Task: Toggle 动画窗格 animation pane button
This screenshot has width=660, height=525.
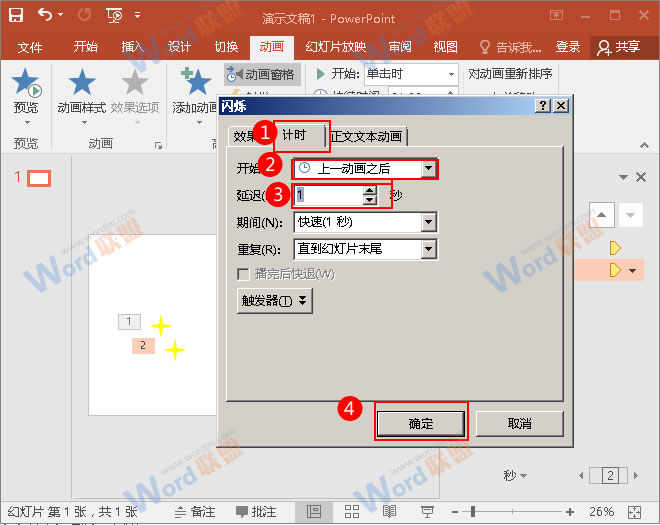Action: click(x=261, y=74)
